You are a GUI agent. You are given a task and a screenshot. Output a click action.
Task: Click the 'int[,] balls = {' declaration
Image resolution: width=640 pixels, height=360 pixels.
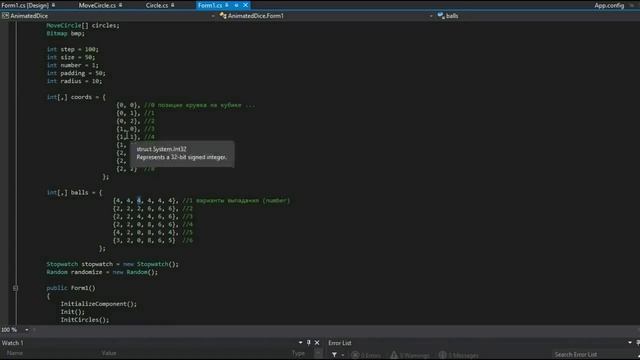click(x=75, y=193)
